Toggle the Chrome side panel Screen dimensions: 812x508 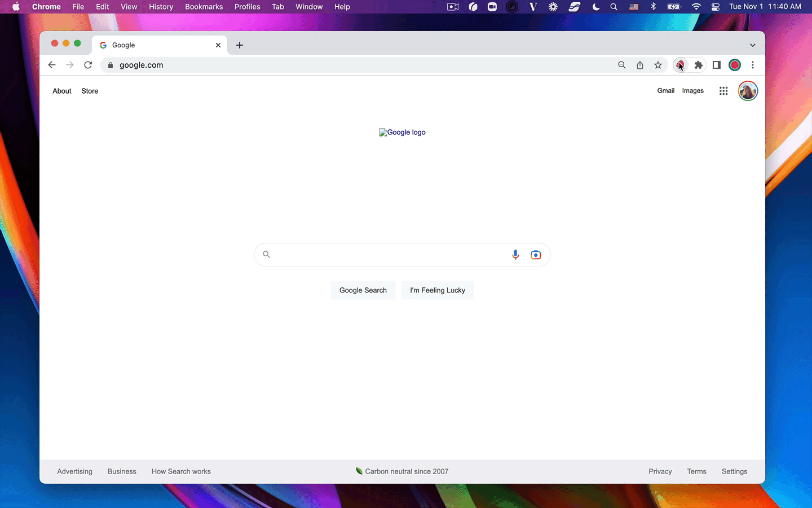coord(717,65)
